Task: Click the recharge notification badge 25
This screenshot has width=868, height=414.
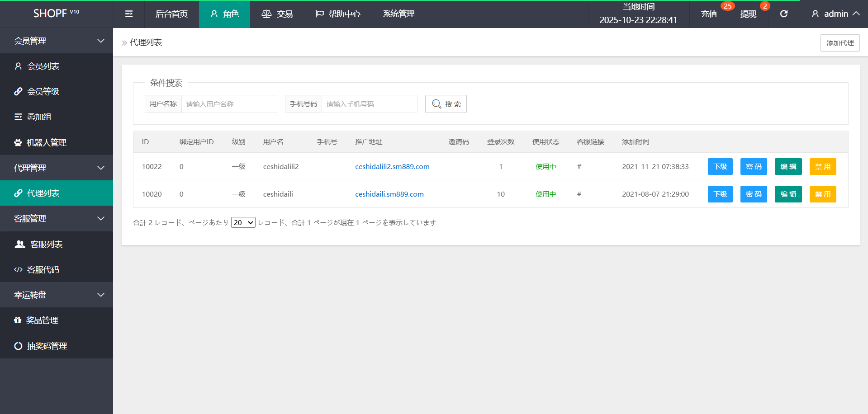Action: (x=727, y=6)
